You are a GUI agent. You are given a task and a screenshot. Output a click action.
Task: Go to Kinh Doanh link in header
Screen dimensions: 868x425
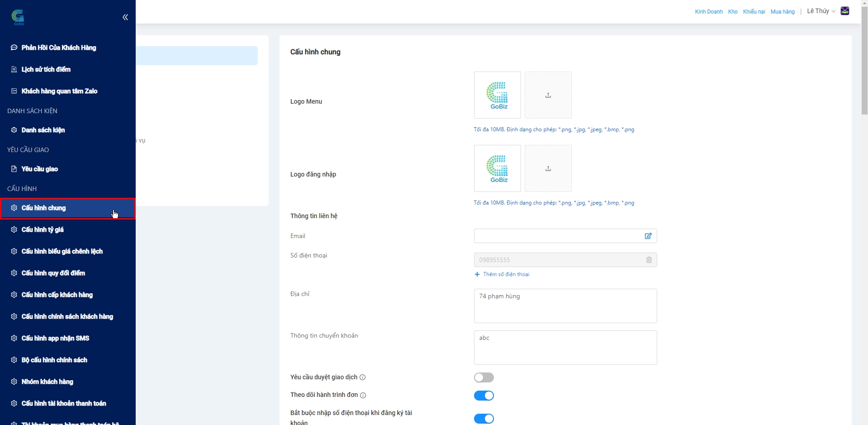pyautogui.click(x=708, y=12)
